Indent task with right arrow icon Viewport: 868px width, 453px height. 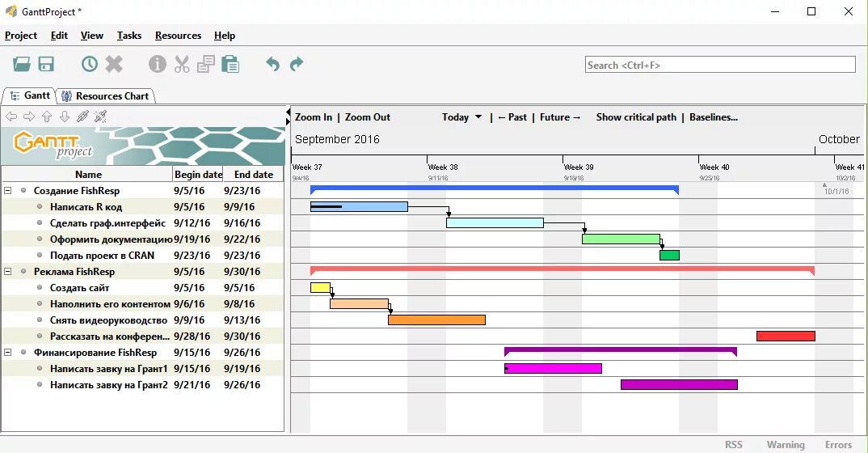coord(29,116)
